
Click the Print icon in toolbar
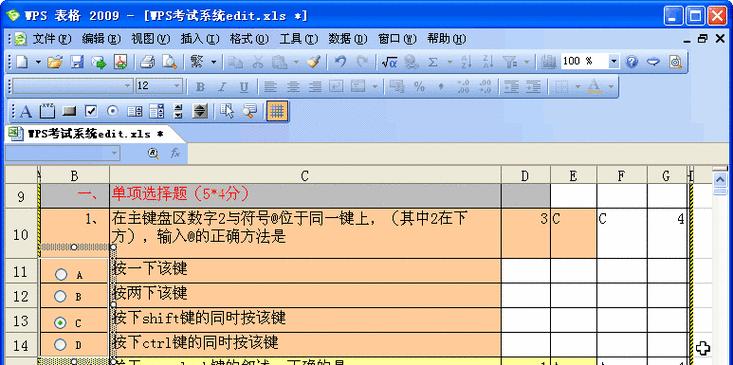click(148, 62)
